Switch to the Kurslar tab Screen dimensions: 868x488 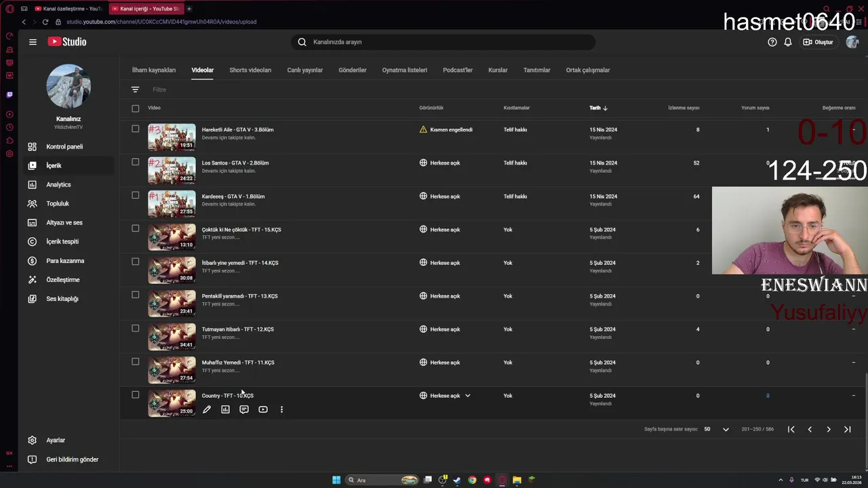coord(498,70)
